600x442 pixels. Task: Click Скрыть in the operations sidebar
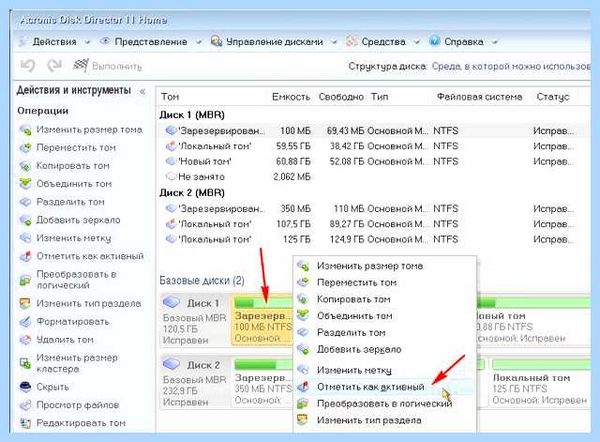pyautogui.click(x=52, y=387)
